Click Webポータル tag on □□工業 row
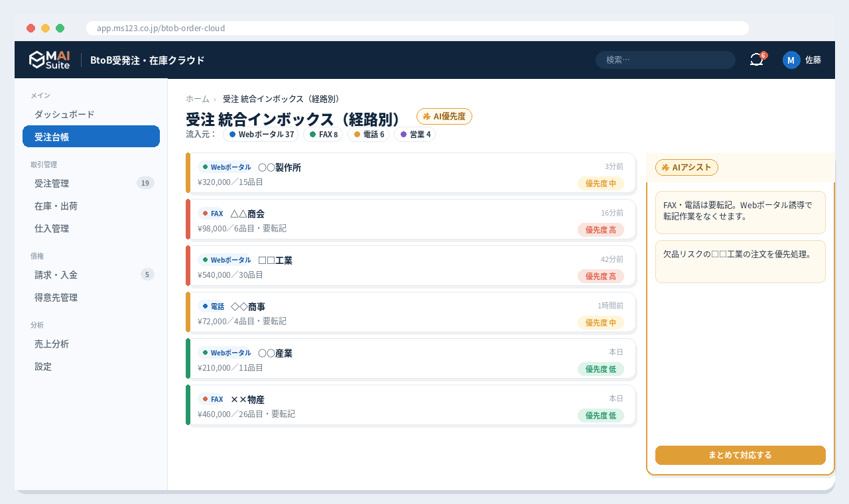849x504 pixels. coord(226,260)
